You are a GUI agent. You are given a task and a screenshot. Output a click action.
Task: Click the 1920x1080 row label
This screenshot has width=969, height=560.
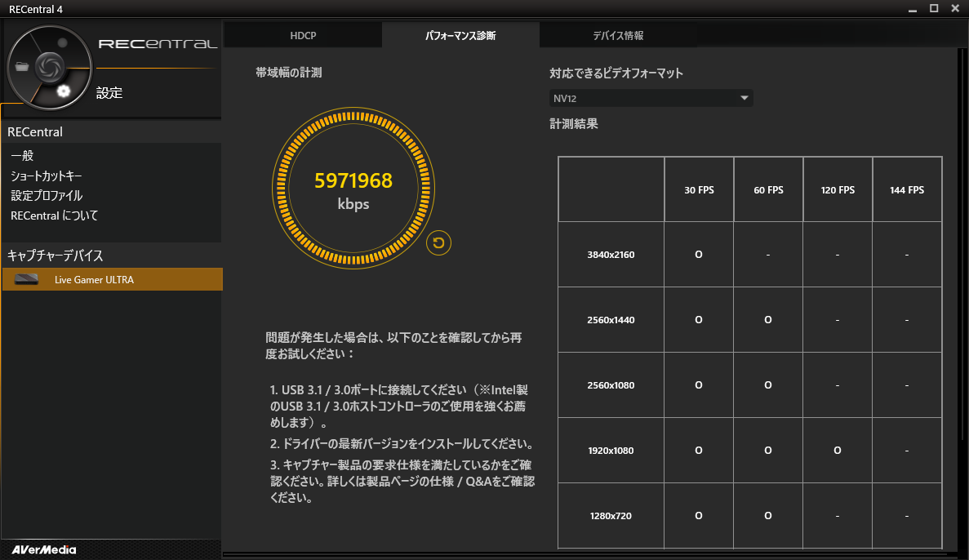click(611, 451)
